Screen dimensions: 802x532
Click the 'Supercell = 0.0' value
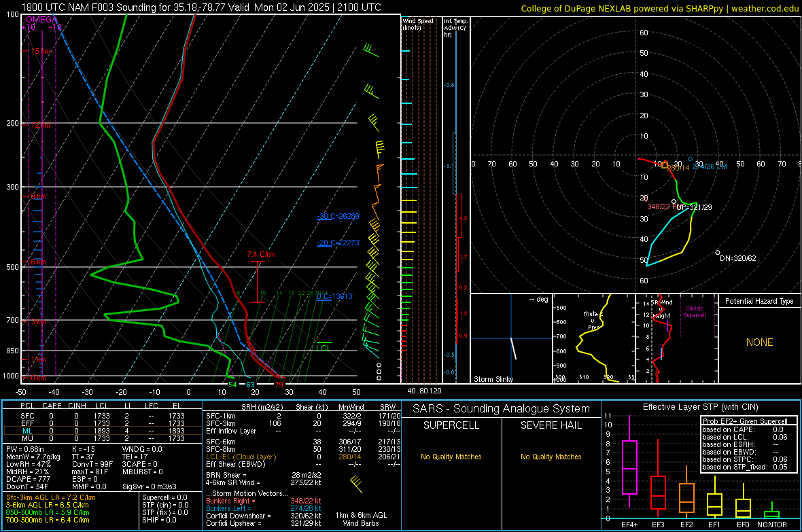coord(164,497)
